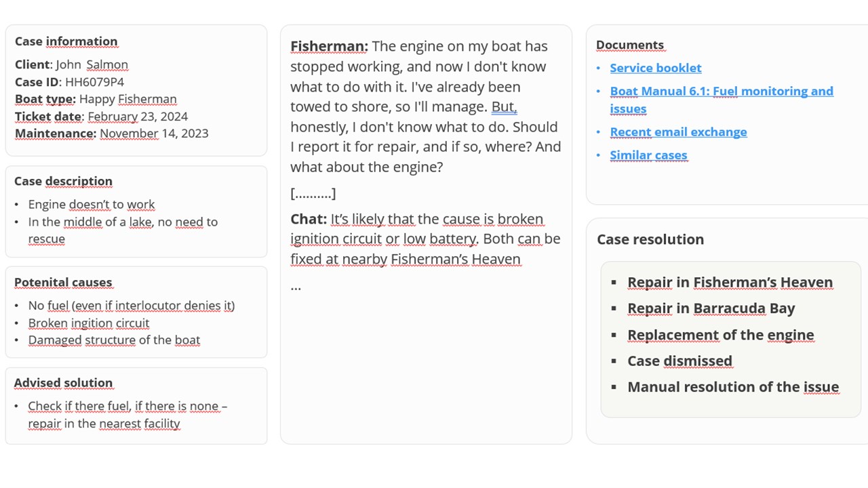Choose Replacement of the engine option
The width and height of the screenshot is (868, 488).
720,335
